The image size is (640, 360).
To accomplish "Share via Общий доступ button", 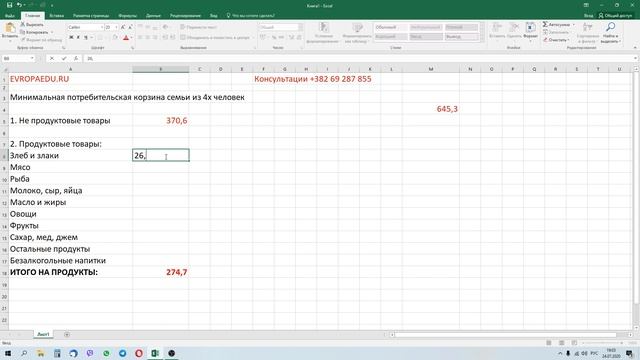I will coord(616,16).
